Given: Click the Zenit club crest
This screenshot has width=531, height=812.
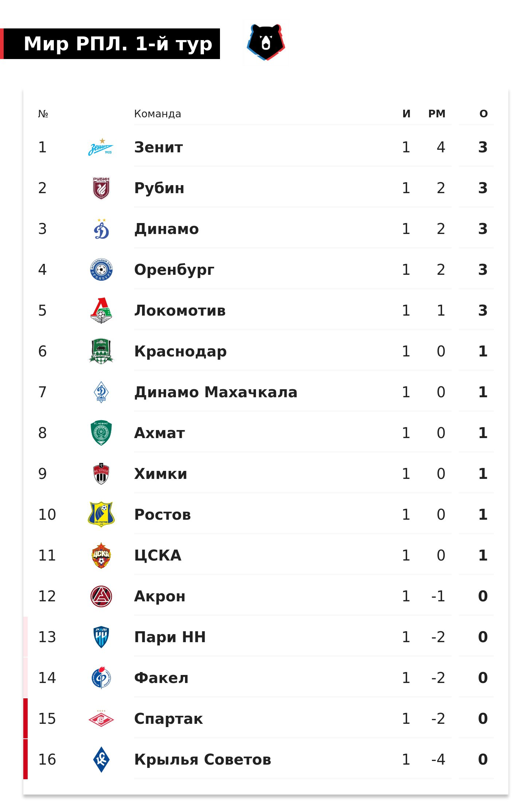Looking at the screenshot, I should tap(101, 147).
